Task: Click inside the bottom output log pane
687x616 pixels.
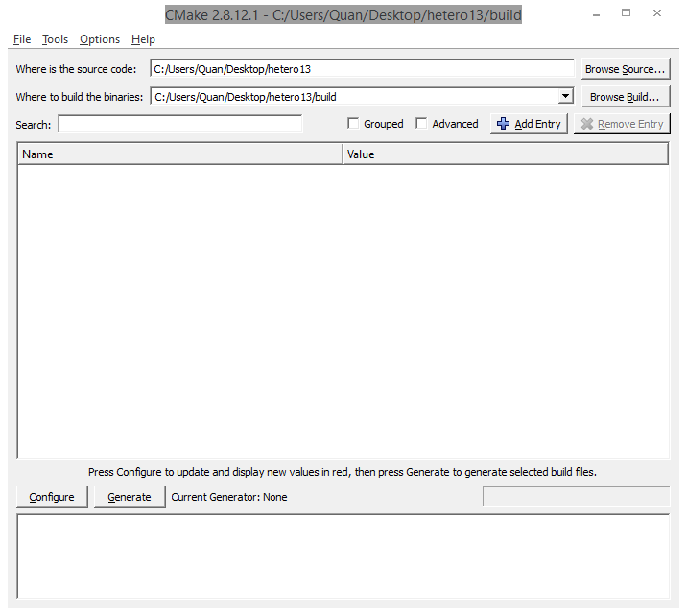Action: pos(343,557)
